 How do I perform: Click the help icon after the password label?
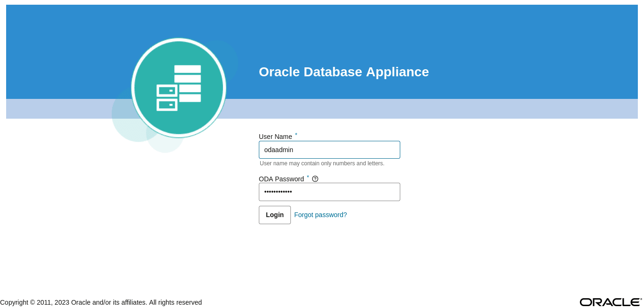[315, 178]
